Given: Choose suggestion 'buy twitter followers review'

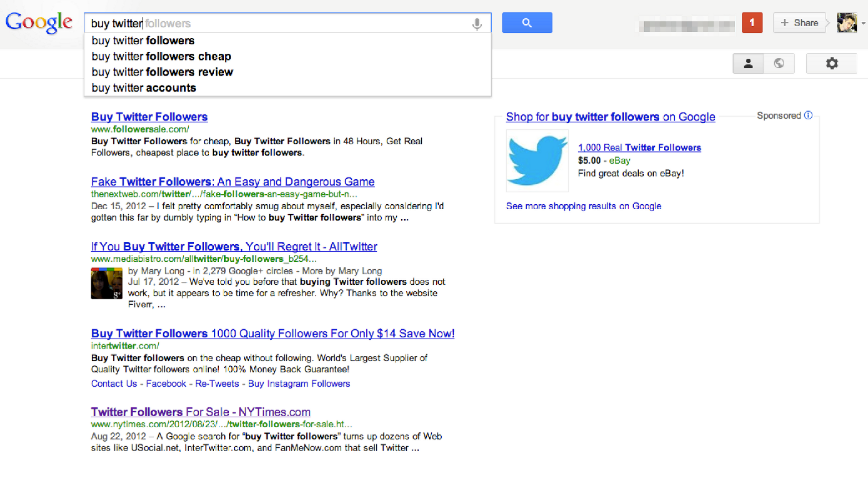Looking at the screenshot, I should coord(288,72).
